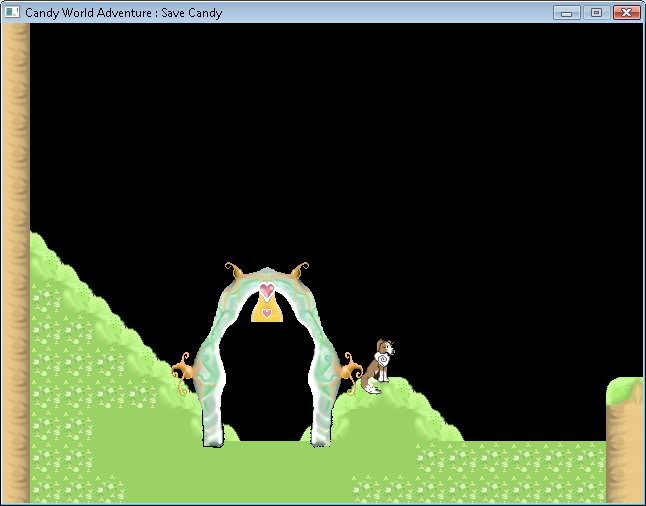The height and width of the screenshot is (506, 646).
Task: Click the golden horn at arch top right
Action: click(300, 270)
